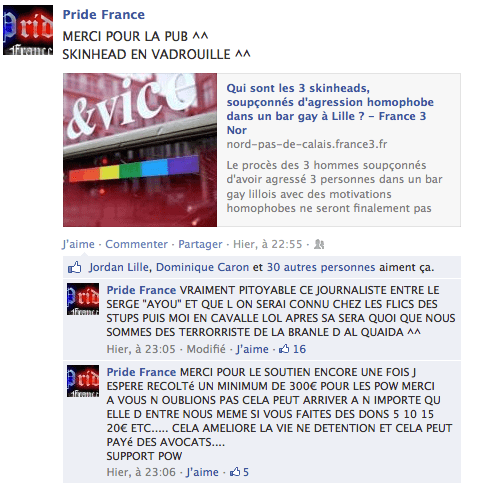Click the Pride France name in the post header

tap(104, 15)
